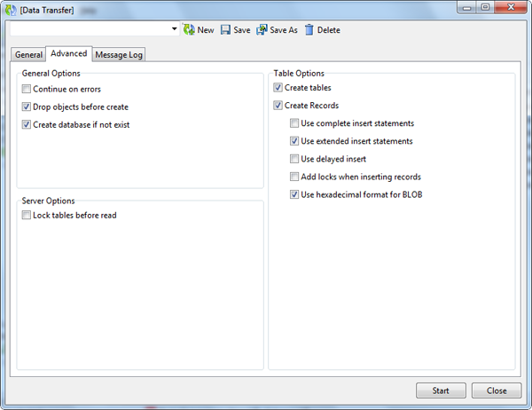This screenshot has width=532, height=410.
Task: Click the Delete label in toolbar
Action: (x=328, y=30)
